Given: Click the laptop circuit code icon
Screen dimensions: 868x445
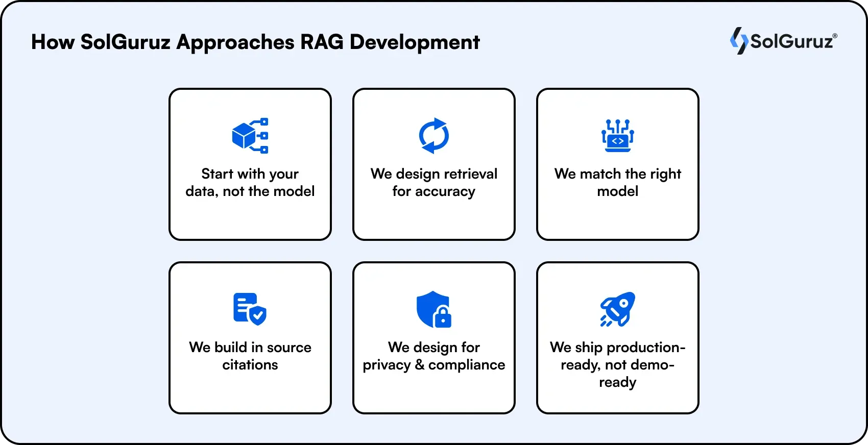Looking at the screenshot, I should coord(618,136).
